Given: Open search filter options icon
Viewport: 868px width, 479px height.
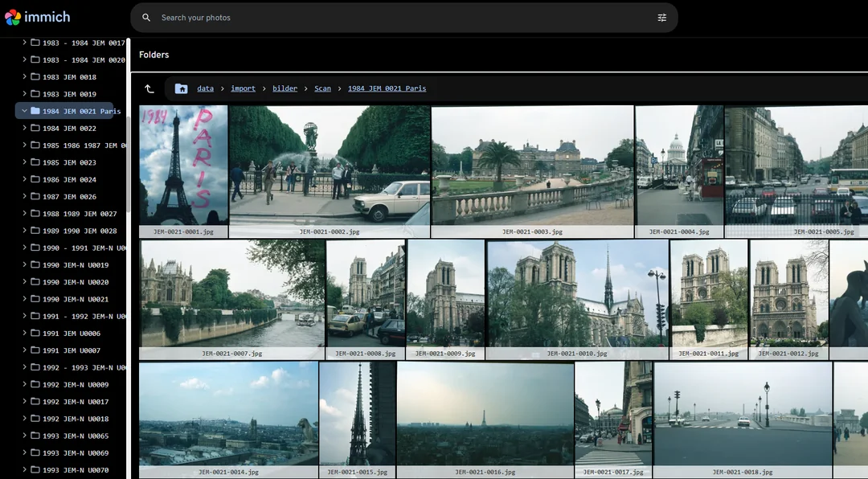Looking at the screenshot, I should coord(661,18).
